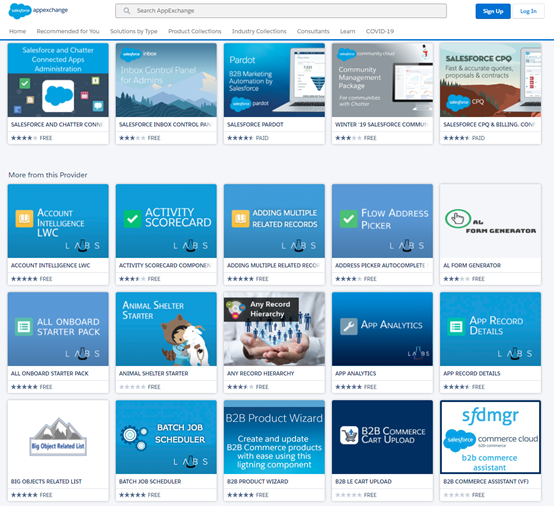Image resolution: width=554 pixels, height=506 pixels.
Task: Open the Animal Shelter Starter thumbnail
Action: click(166, 329)
